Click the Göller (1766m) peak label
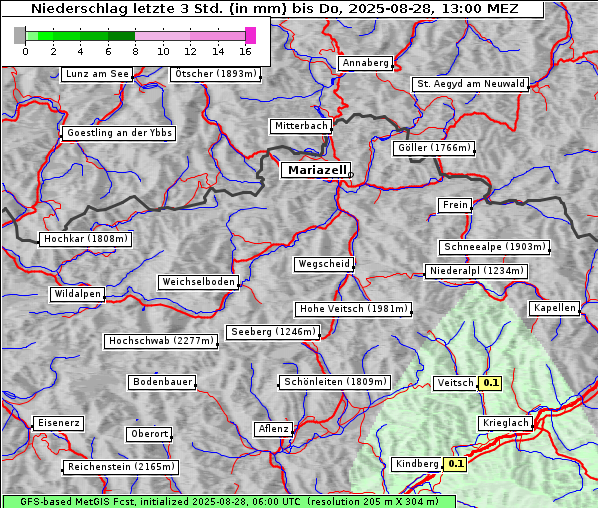 [434, 148]
